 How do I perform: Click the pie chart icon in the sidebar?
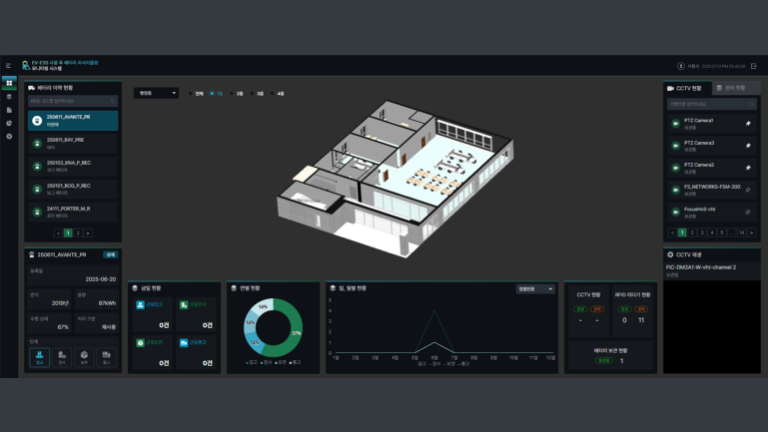point(9,123)
